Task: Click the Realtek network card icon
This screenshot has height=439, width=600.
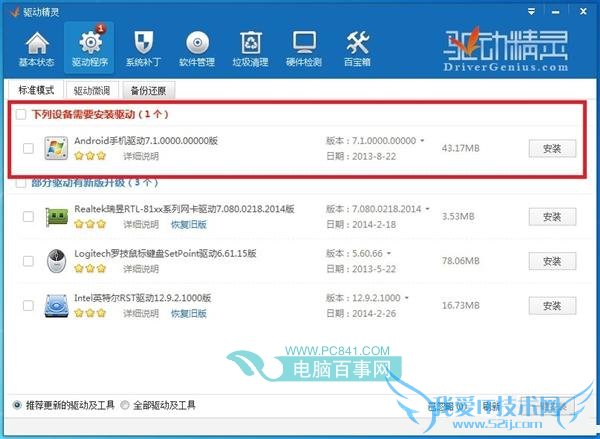Action: tap(56, 217)
